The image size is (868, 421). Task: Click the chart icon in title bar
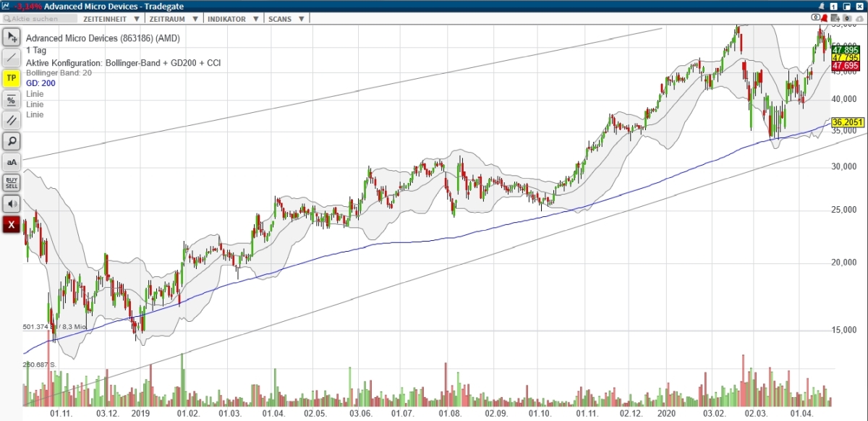(x=5, y=5)
